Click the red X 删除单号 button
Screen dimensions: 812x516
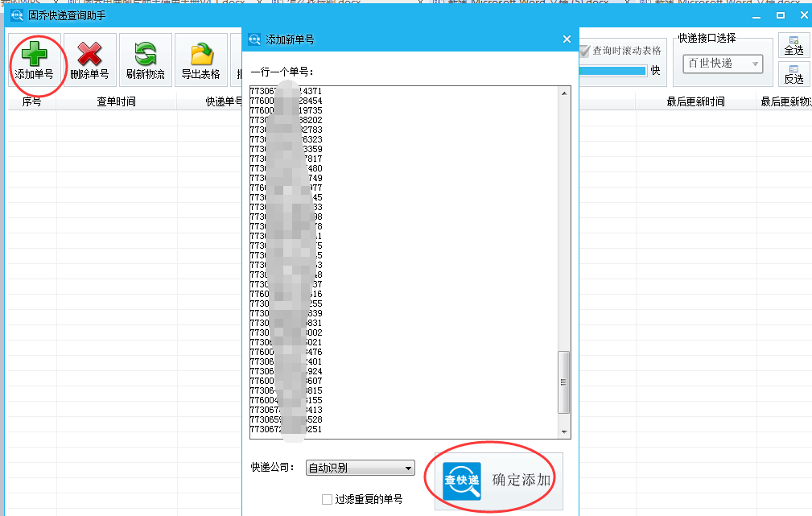pos(89,60)
